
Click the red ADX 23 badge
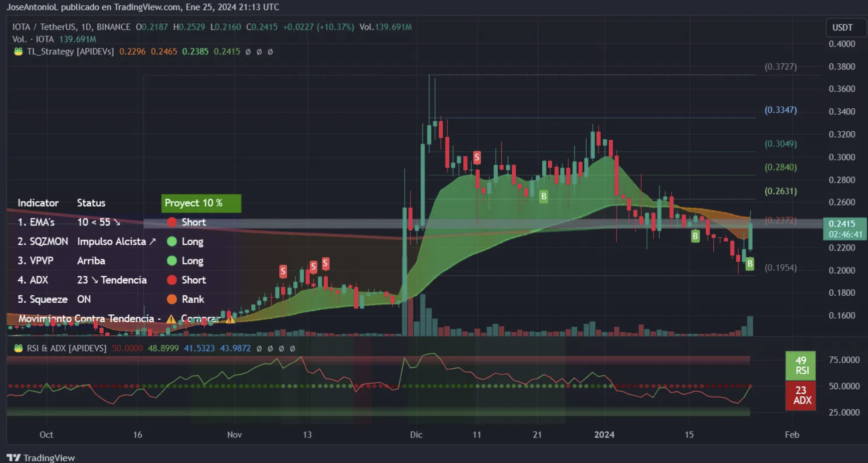[x=801, y=396]
